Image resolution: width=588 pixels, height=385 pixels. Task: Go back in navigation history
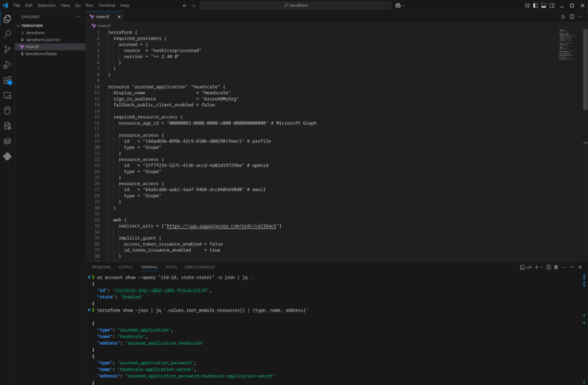185,6
